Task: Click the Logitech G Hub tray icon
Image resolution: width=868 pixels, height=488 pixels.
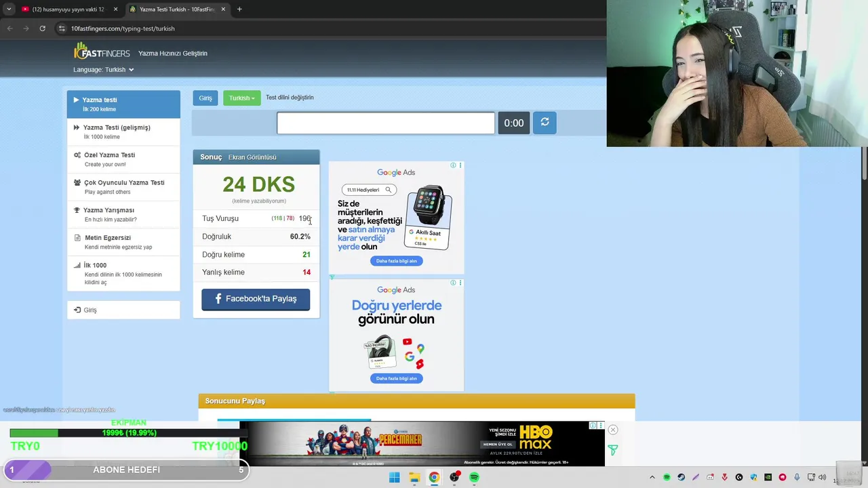Action: [x=739, y=477]
